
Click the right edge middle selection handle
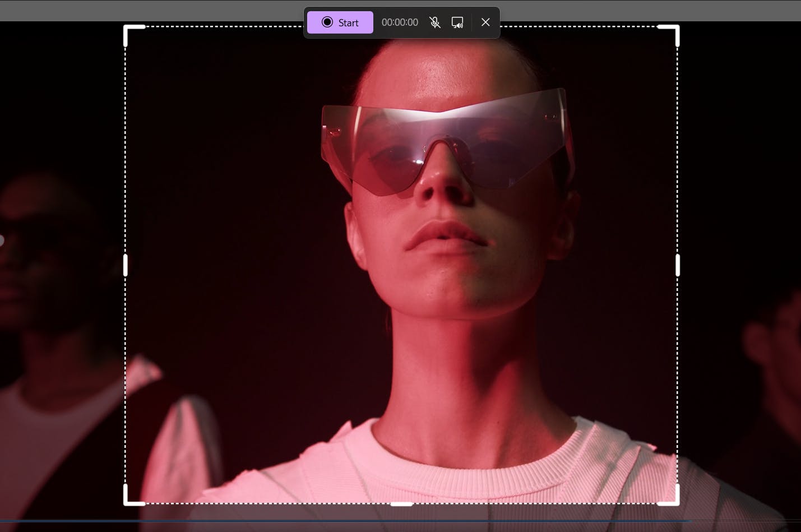click(x=678, y=265)
